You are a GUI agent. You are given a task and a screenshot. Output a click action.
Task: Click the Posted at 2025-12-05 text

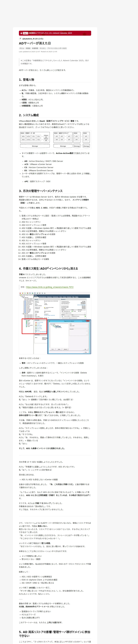[x=49, y=52]
